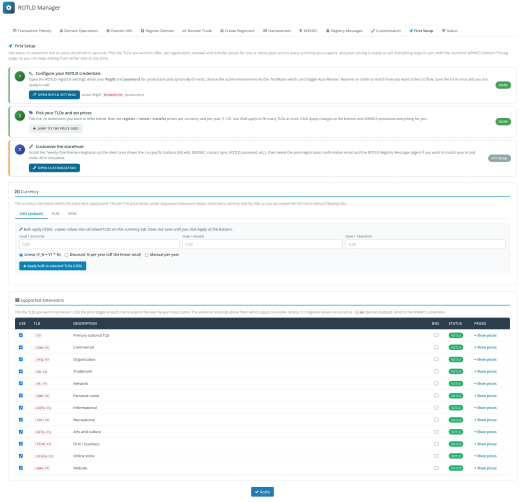The width and height of the screenshot is (523, 502).
Task: Enable DNS for the Website row
Action: pyautogui.click(x=436, y=468)
